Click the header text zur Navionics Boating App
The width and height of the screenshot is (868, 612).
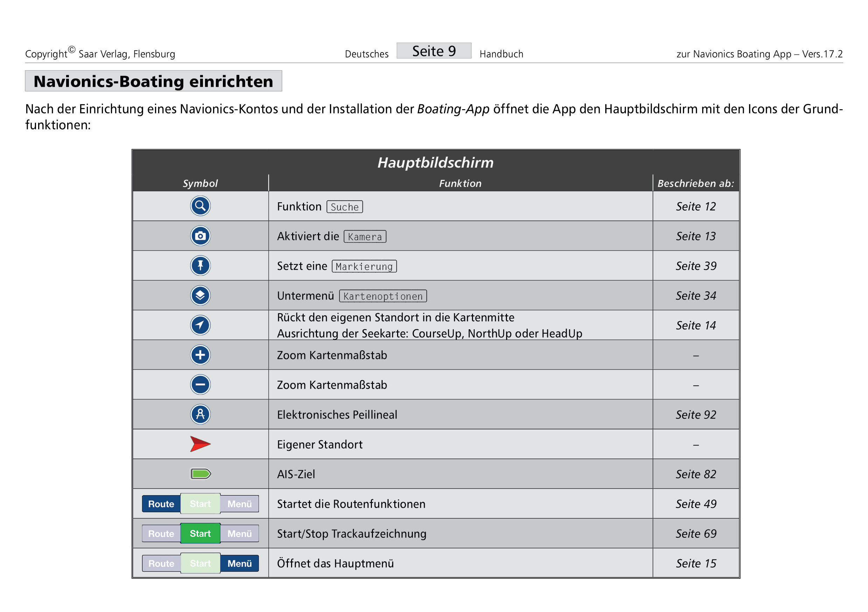(x=760, y=54)
